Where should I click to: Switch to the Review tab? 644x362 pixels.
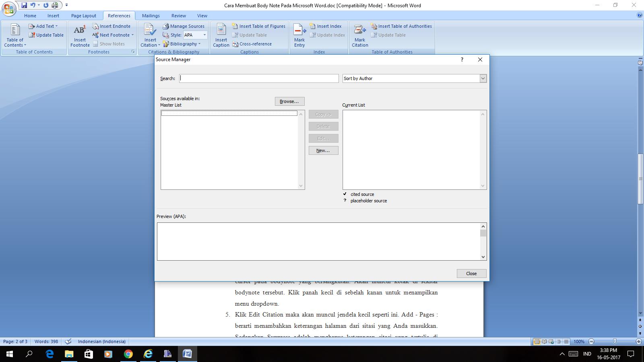click(x=178, y=16)
